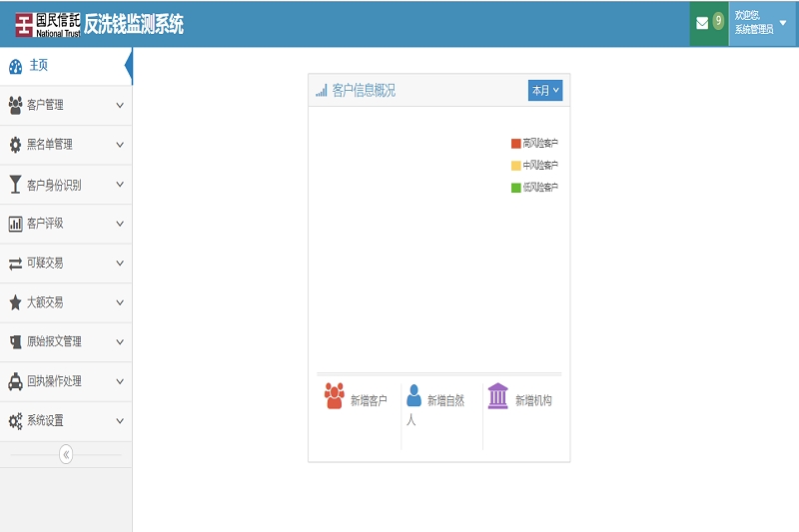Click the 欢迎您 系统管理员 text
This screenshot has width=799, height=532.
(754, 22)
